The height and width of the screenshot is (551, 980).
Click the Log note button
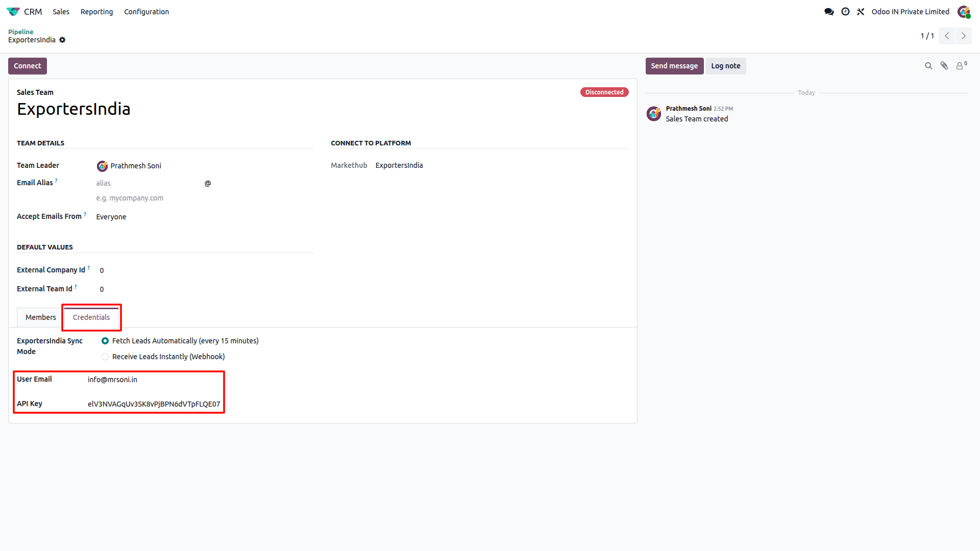pyautogui.click(x=725, y=66)
